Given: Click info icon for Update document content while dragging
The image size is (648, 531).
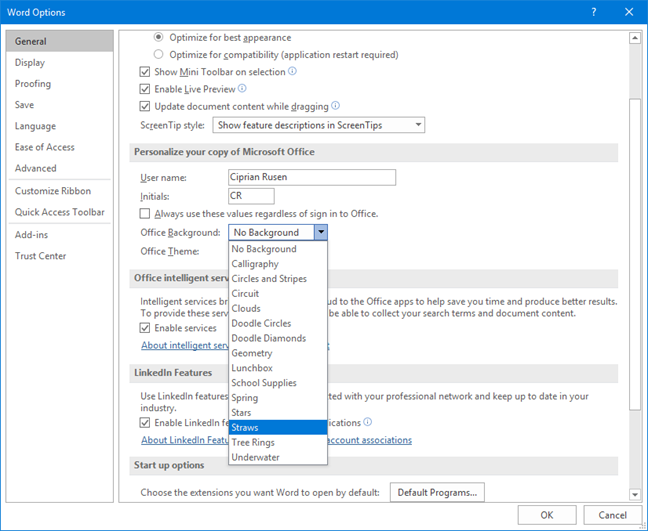Looking at the screenshot, I should click(336, 105).
